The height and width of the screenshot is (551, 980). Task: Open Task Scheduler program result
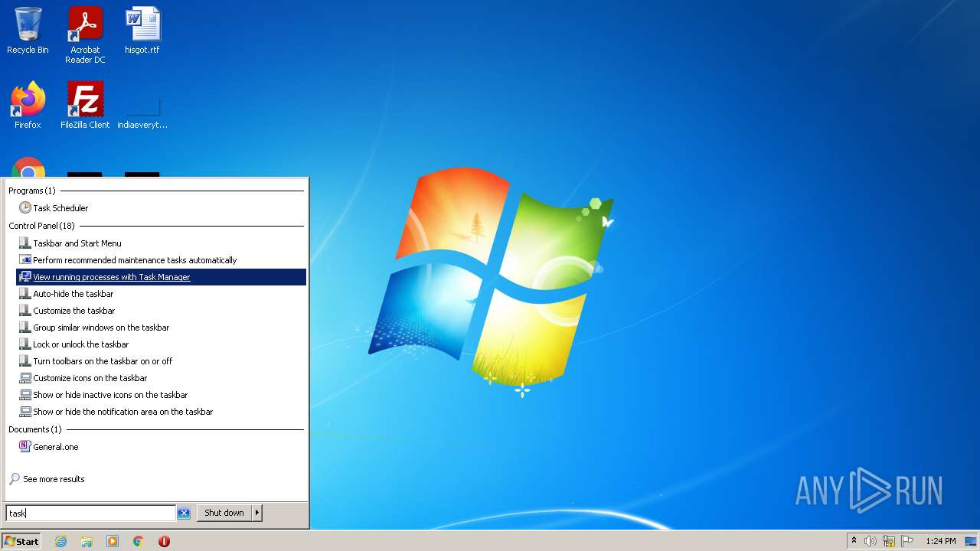(161, 208)
